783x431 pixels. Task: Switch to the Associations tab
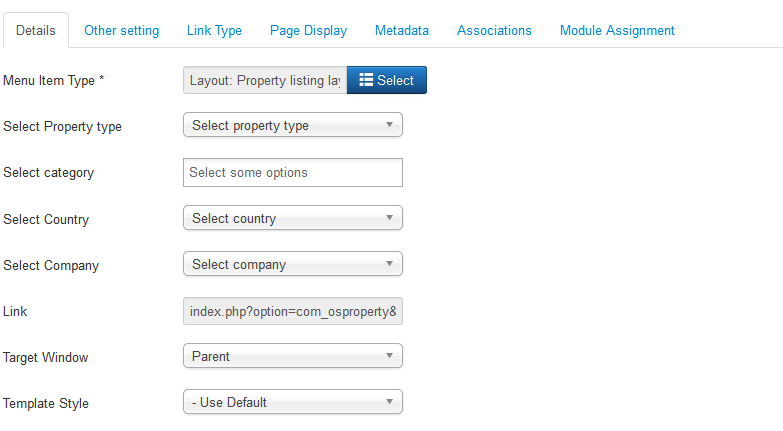(x=494, y=30)
